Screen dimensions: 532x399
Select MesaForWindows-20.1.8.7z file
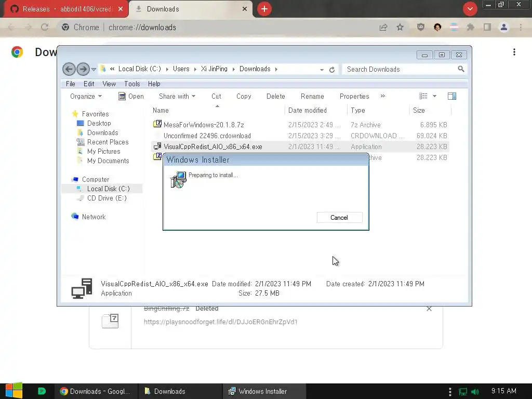click(x=204, y=125)
